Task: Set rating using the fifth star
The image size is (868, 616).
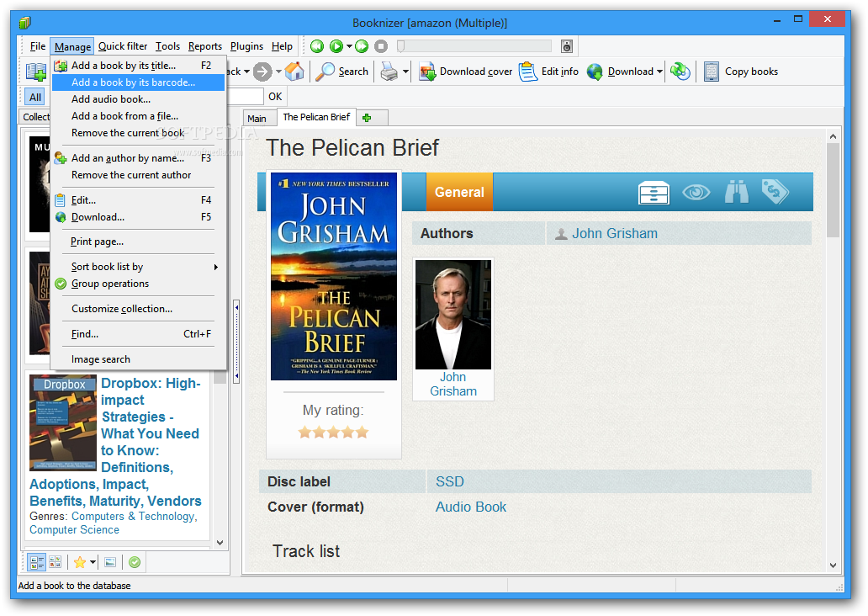Action: [x=362, y=432]
